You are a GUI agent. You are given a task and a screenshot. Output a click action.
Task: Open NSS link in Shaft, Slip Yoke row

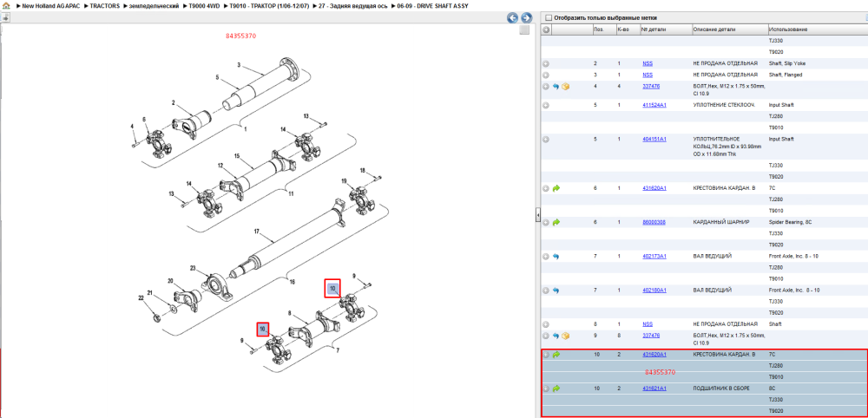648,64
